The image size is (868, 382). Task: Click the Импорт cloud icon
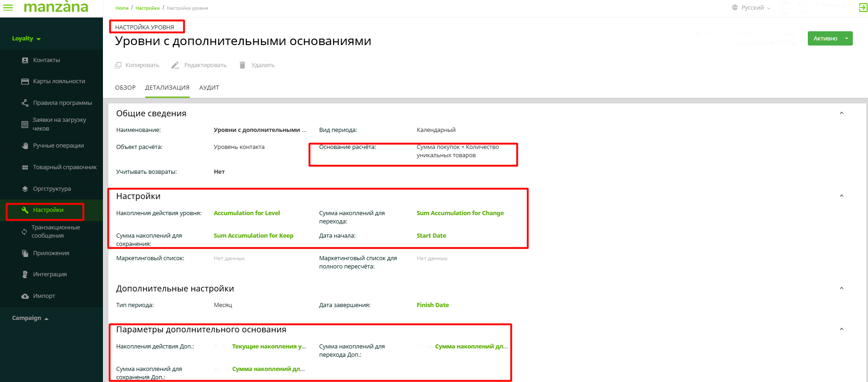[25, 296]
